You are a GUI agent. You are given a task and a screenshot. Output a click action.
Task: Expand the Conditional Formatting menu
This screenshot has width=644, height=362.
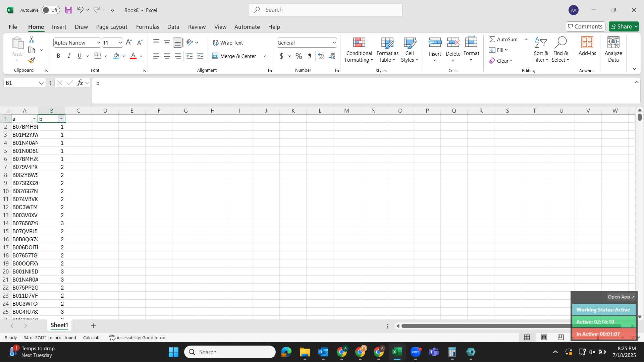pyautogui.click(x=359, y=50)
